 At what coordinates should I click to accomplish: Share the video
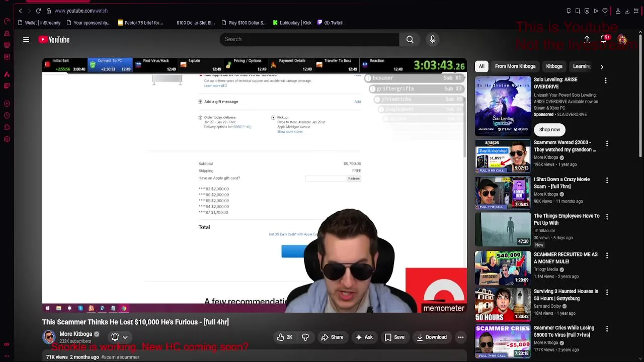(332, 337)
